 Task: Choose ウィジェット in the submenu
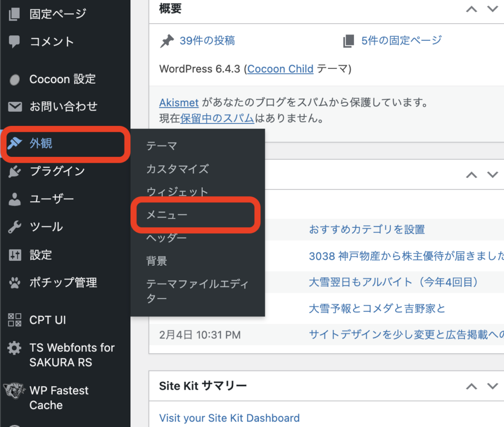177,192
